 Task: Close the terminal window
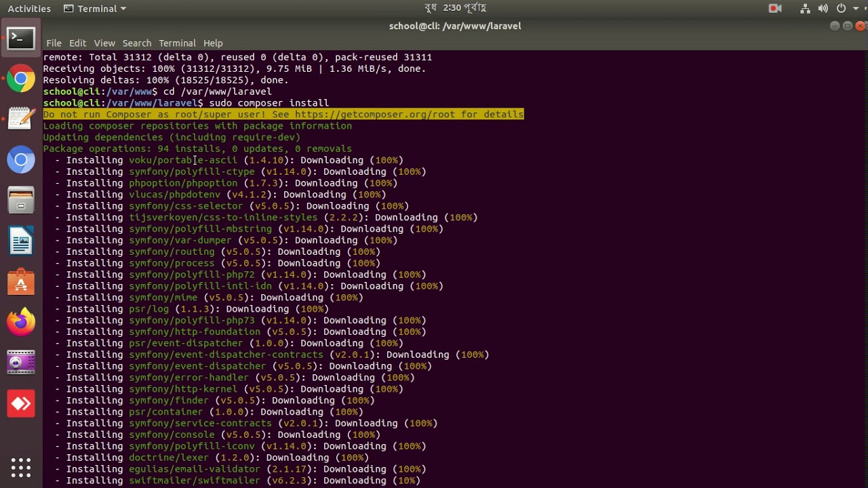point(861,26)
